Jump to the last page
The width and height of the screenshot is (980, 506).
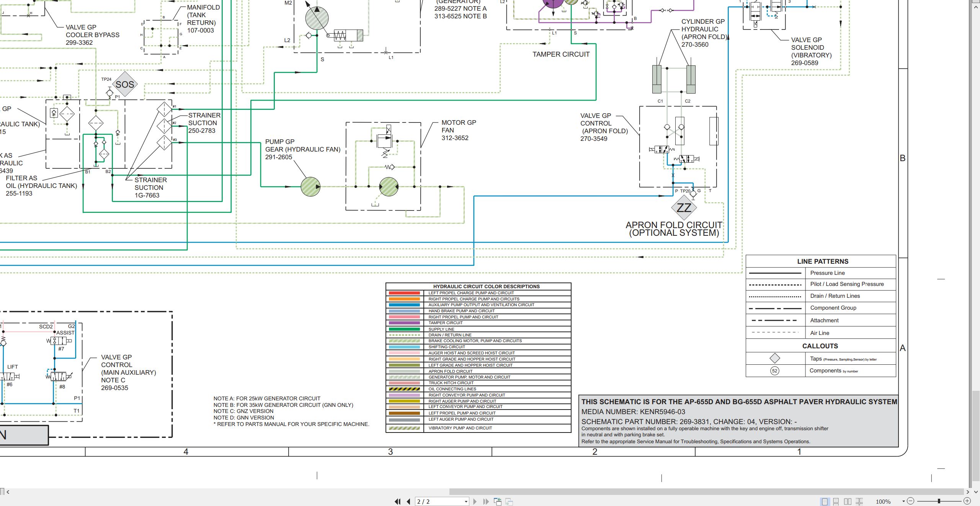(486, 501)
